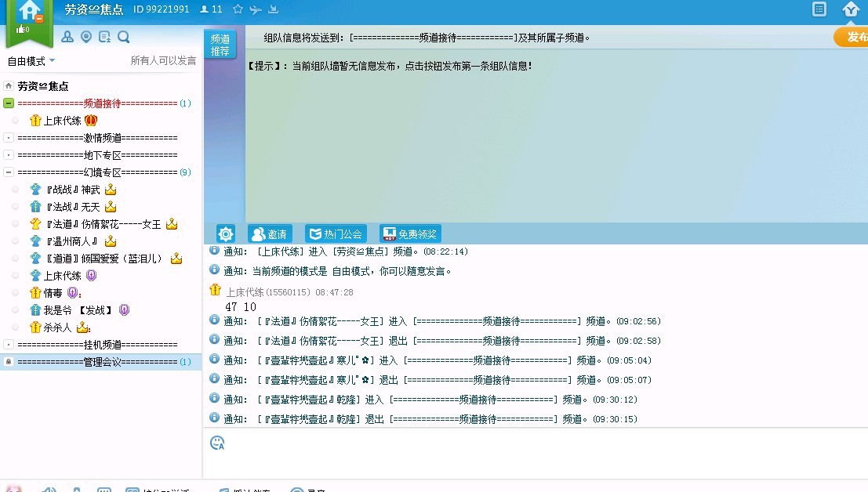This screenshot has height=492, width=868.
Task: Open the member search magnifier icon
Action: click(x=122, y=37)
